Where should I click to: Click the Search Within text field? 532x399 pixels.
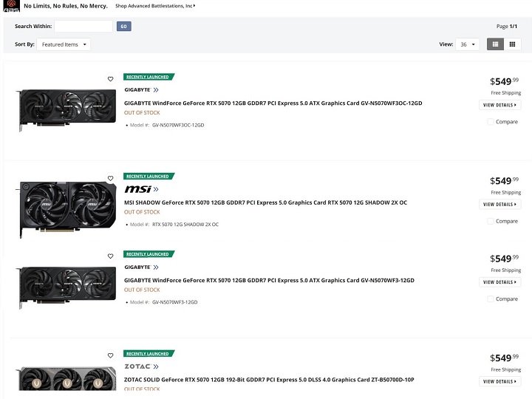pyautogui.click(x=83, y=26)
